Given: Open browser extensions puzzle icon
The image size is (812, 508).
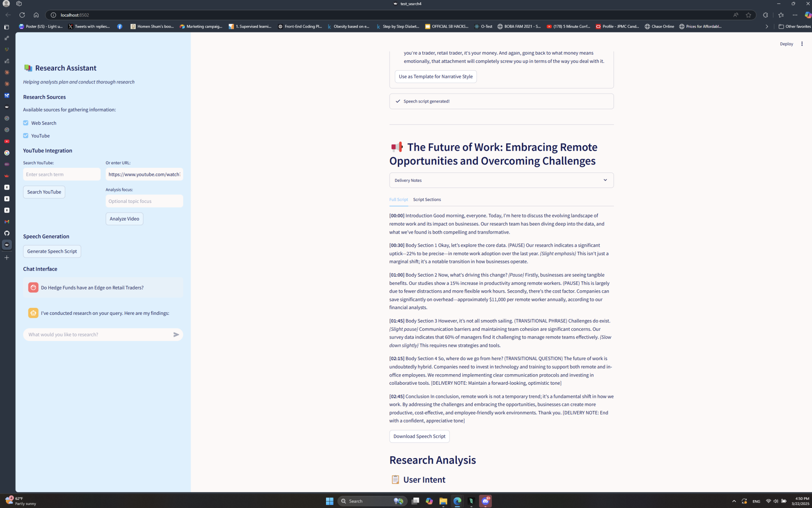Looking at the screenshot, I should 765,15.
